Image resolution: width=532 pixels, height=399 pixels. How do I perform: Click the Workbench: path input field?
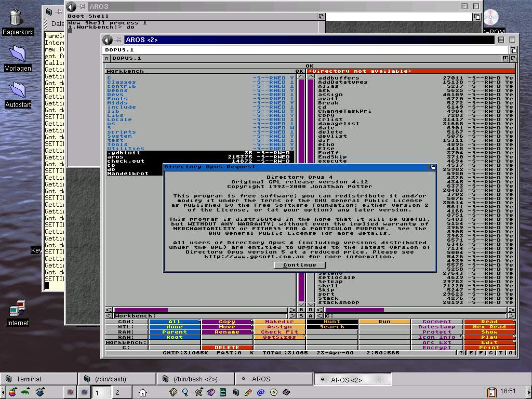point(201,316)
